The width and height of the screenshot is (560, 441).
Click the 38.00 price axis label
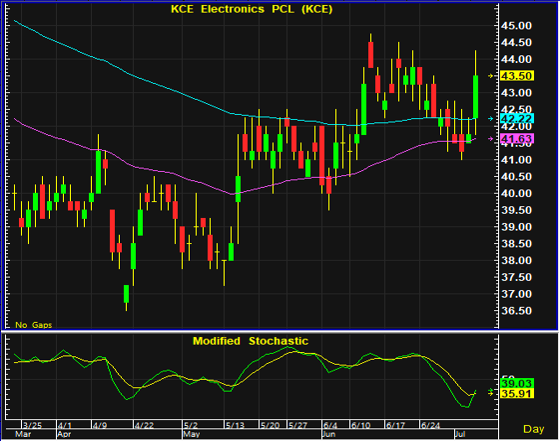coord(516,260)
